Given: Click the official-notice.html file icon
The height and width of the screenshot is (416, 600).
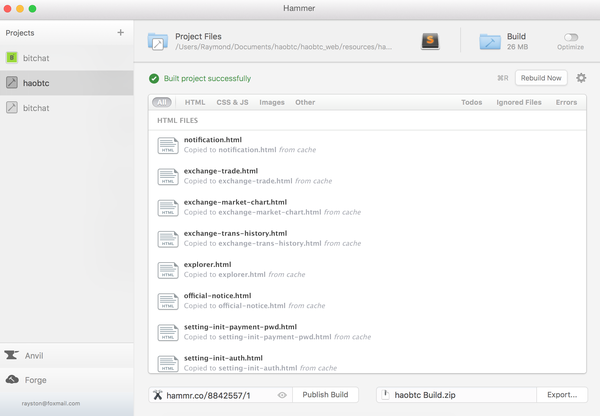Looking at the screenshot, I should point(168,301).
